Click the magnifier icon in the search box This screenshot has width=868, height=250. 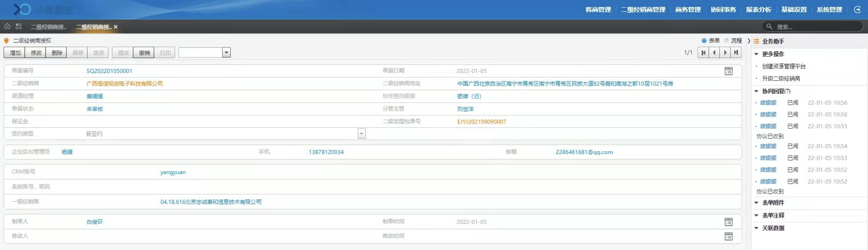coord(769,26)
